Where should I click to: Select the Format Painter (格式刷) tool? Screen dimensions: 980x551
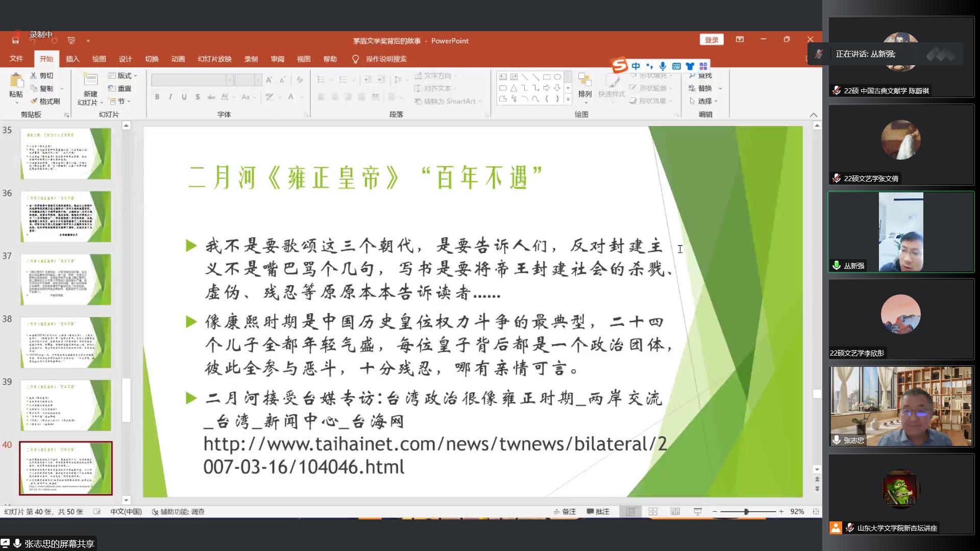point(45,101)
